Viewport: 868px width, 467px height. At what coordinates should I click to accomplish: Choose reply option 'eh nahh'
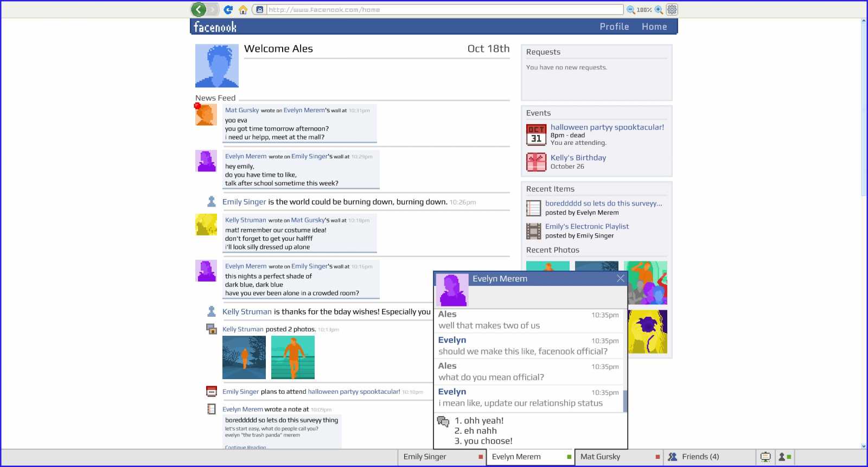click(476, 431)
